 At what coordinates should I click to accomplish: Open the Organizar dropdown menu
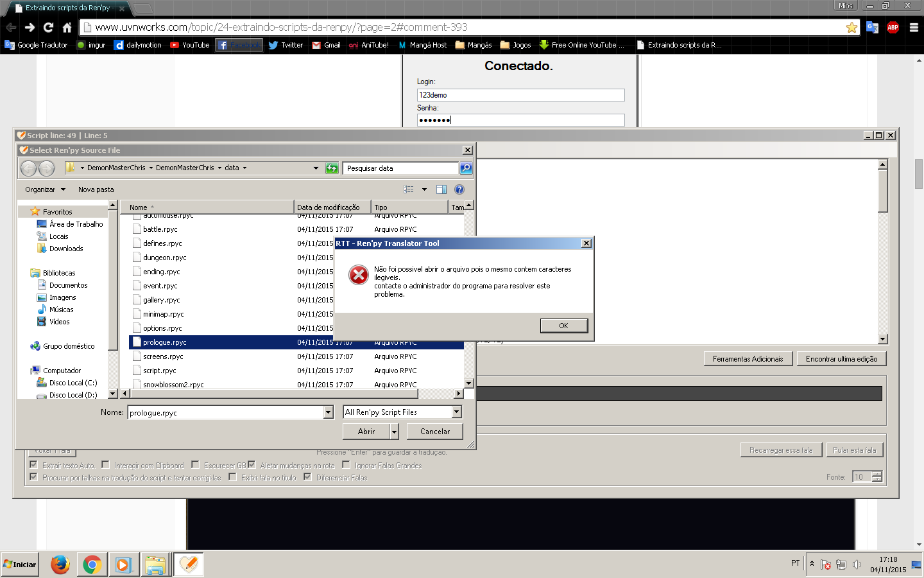[45, 189]
